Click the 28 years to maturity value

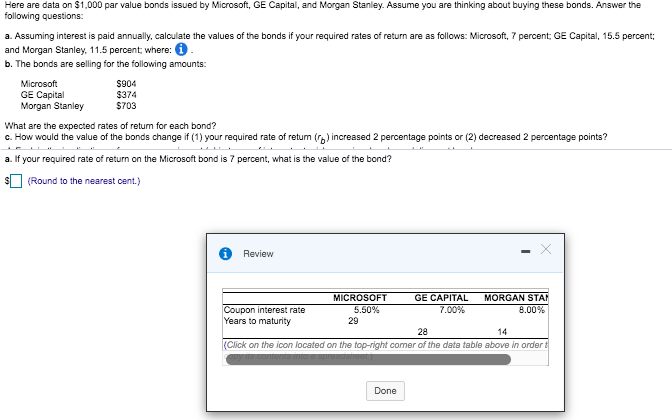423,332
